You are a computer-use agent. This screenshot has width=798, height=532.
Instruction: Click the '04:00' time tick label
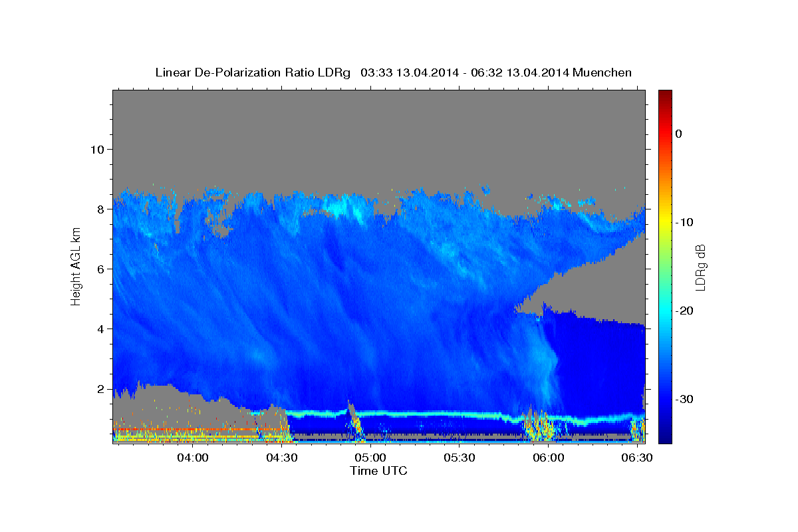click(x=193, y=458)
